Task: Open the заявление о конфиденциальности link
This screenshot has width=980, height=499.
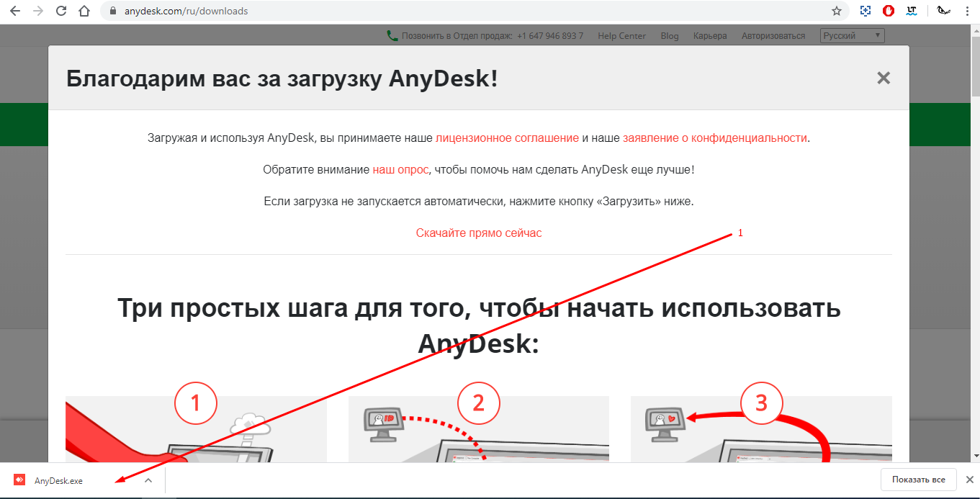Action: coord(714,138)
